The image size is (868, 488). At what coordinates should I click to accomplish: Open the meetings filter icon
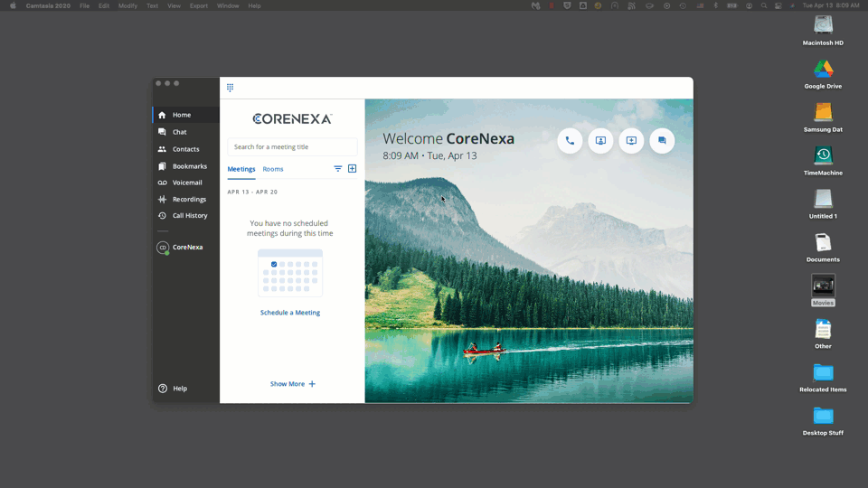coord(337,169)
